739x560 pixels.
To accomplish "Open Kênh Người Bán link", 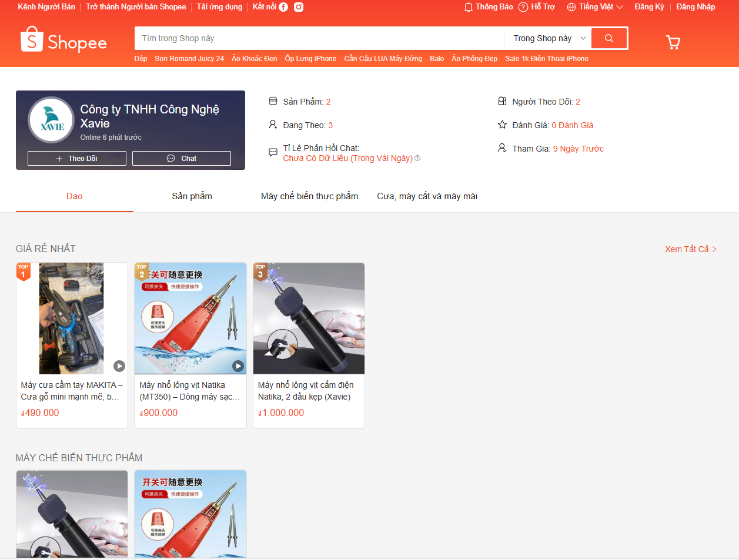I will pos(46,7).
